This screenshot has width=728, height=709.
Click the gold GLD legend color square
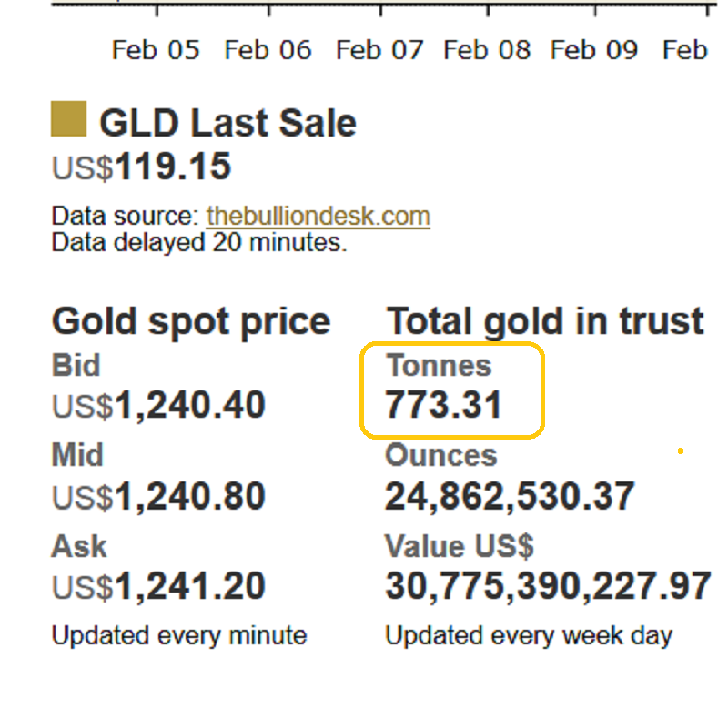pyautogui.click(x=69, y=119)
